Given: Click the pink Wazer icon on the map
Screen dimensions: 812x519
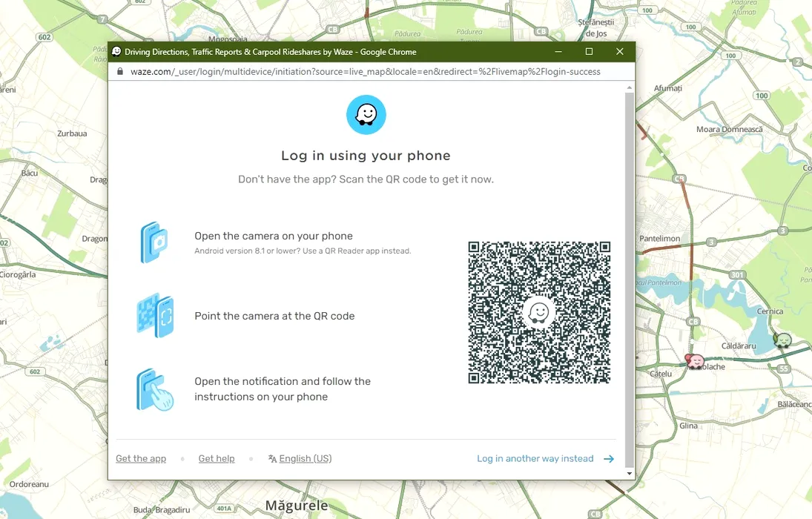Looking at the screenshot, I should [694, 361].
